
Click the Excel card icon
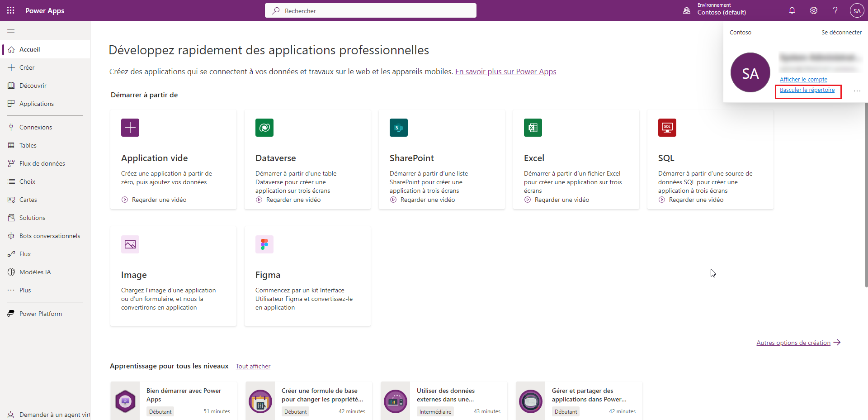pos(533,128)
